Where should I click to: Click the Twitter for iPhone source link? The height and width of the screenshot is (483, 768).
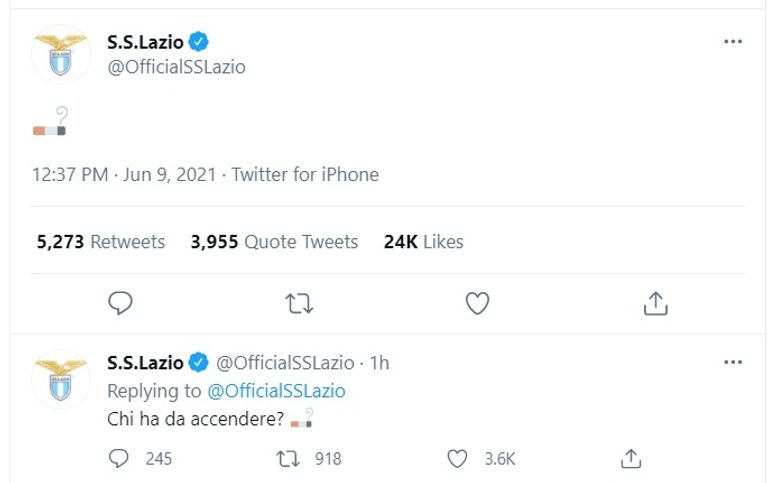(305, 174)
